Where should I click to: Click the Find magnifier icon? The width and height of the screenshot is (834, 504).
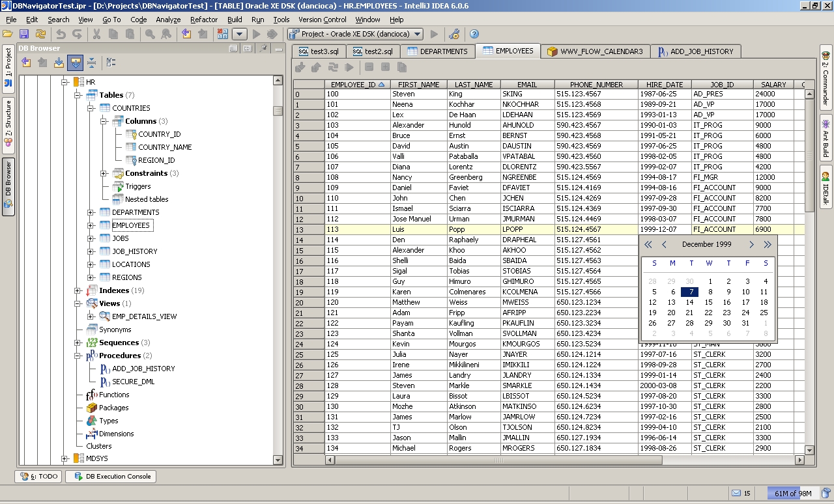(x=150, y=34)
